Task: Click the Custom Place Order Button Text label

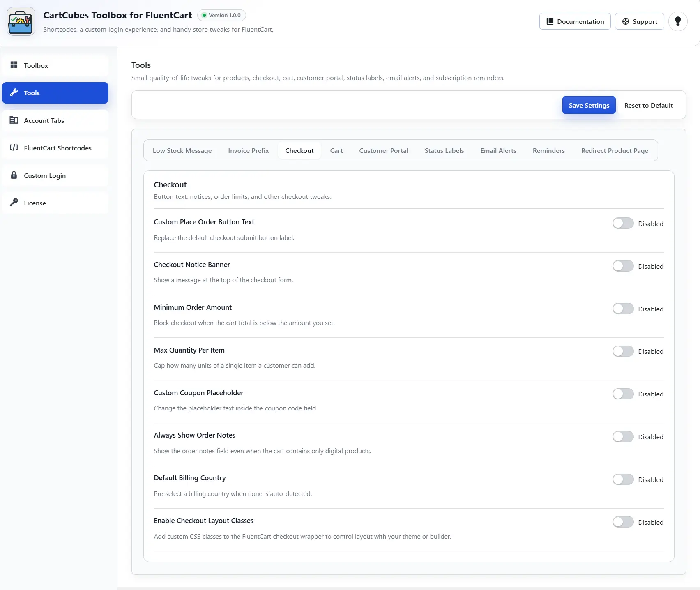Action: pyautogui.click(x=204, y=222)
